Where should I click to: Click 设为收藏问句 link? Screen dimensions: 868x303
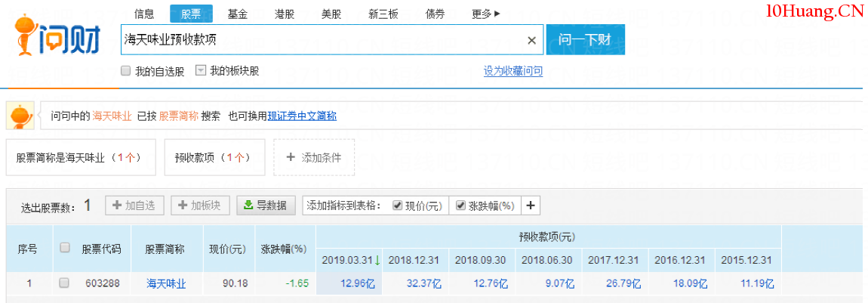[513, 71]
